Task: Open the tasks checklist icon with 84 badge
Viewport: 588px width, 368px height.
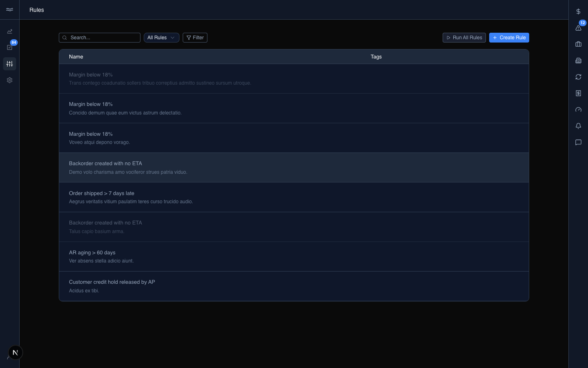Action: tap(9, 47)
